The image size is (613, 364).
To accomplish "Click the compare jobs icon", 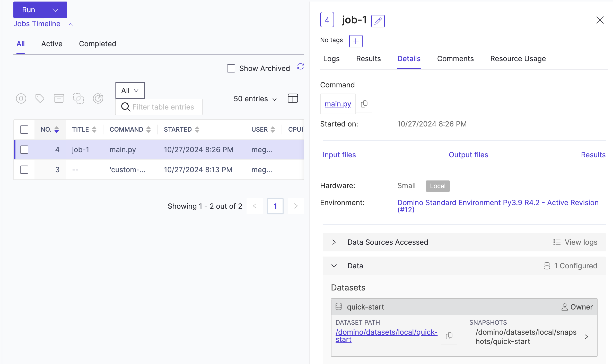I will click(x=78, y=98).
